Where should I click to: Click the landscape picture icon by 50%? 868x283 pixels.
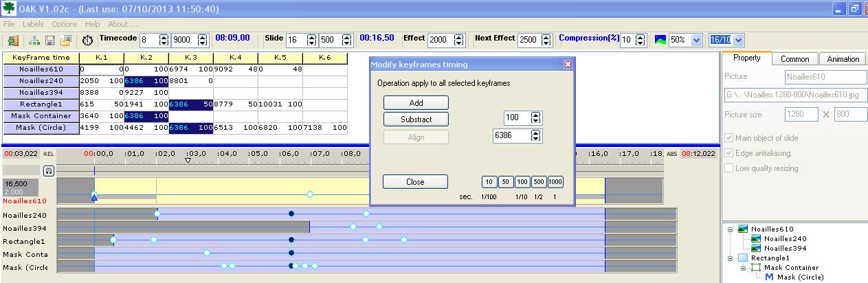(660, 40)
